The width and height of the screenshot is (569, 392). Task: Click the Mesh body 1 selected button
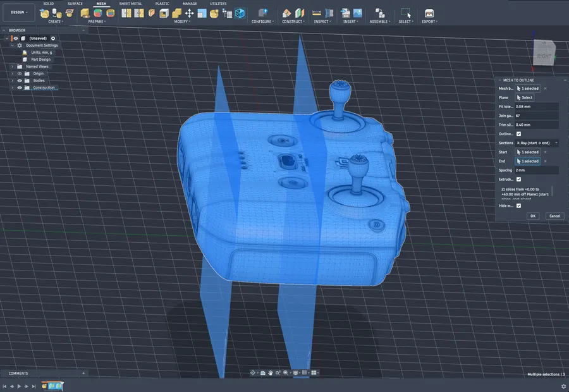(x=528, y=89)
